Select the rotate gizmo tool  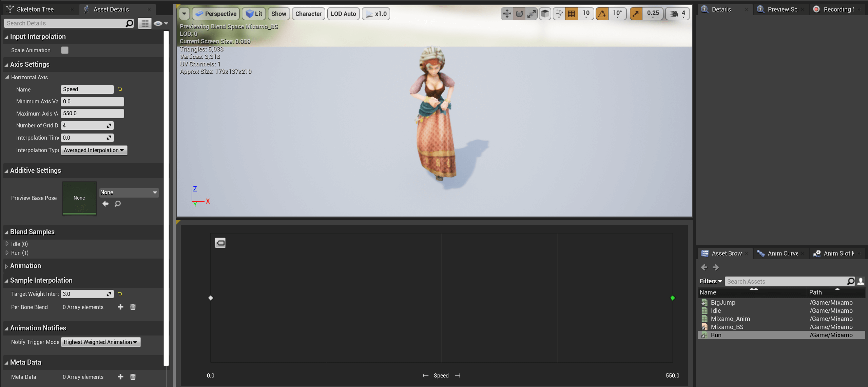click(519, 14)
